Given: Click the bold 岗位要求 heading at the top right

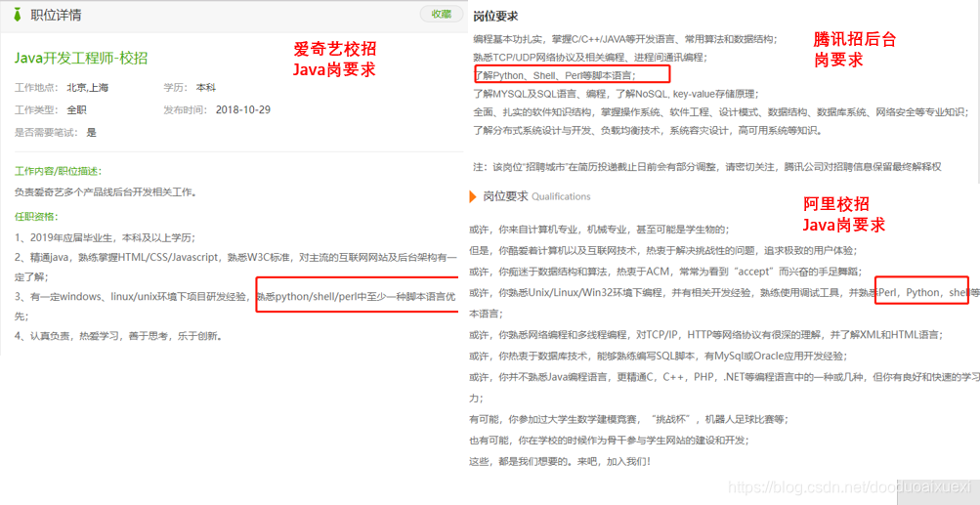Looking at the screenshot, I should (495, 17).
